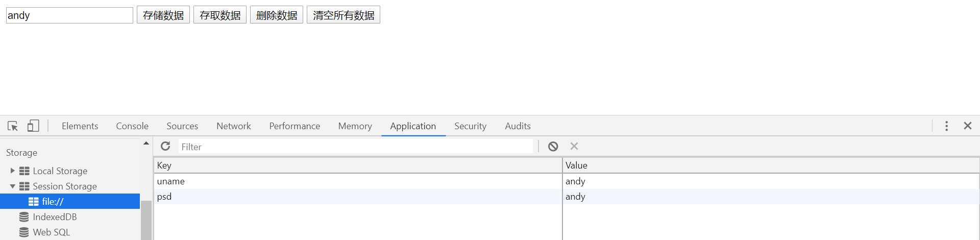Click the Clear All storage icon
This screenshot has width=980, height=240.
coord(553,147)
